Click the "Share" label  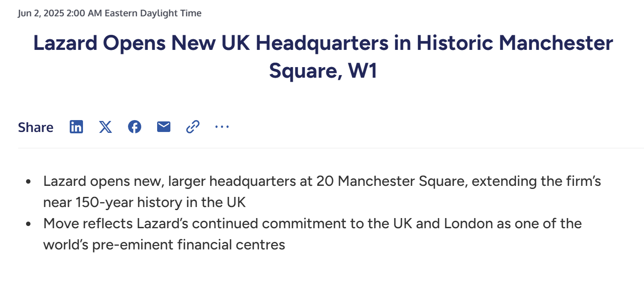[36, 128]
